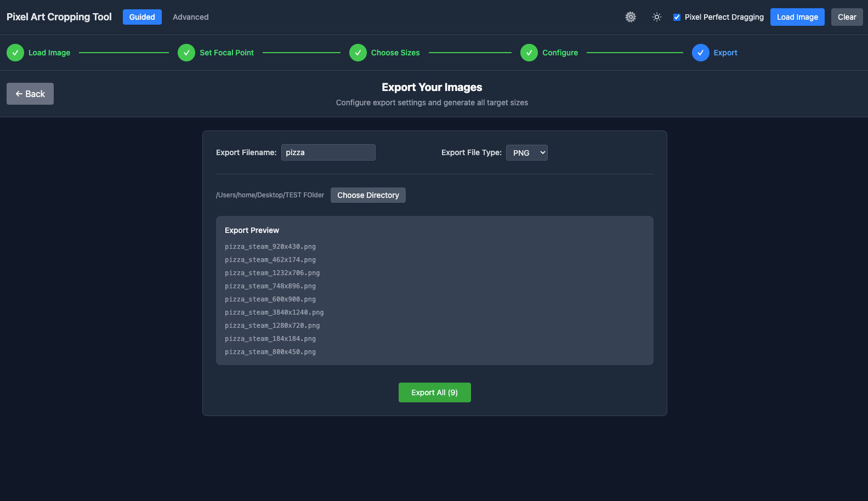This screenshot has width=868, height=501.
Task: Click the Pixel Art Cropping Tool title
Action: [x=59, y=17]
